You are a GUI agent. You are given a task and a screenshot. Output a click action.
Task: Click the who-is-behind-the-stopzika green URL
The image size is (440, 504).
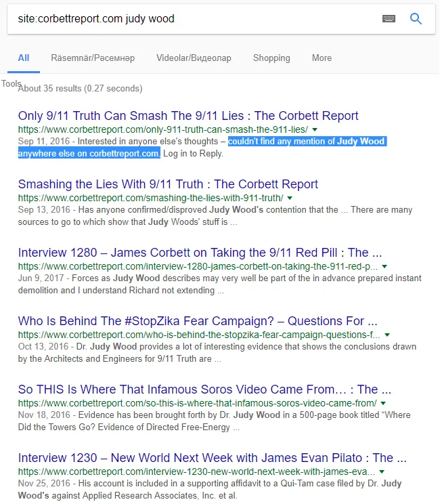[199, 335]
